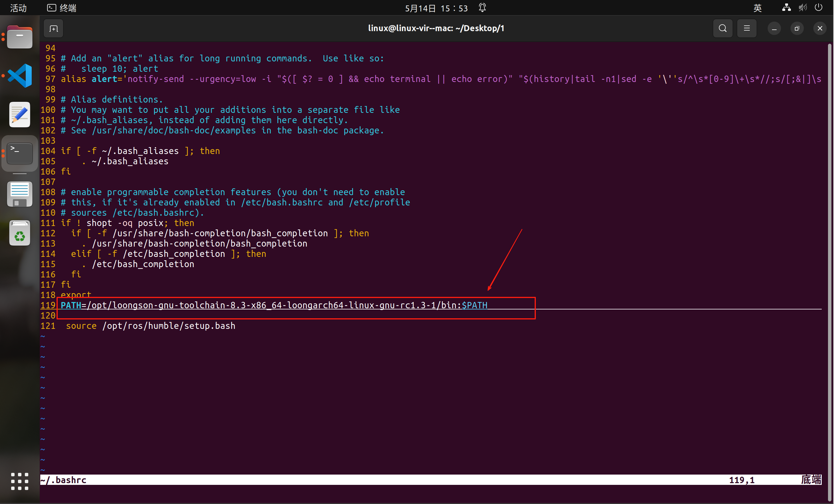Toggle the muted volume icon

pos(802,7)
